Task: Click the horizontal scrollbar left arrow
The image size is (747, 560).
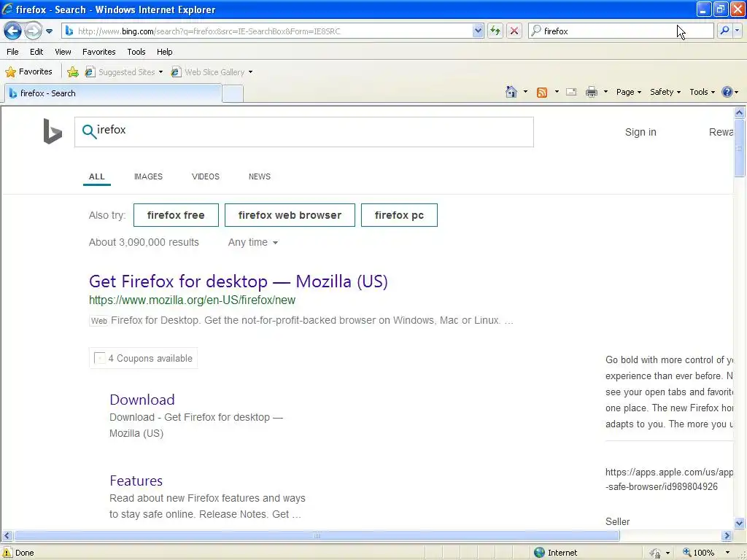Action: coord(7,536)
